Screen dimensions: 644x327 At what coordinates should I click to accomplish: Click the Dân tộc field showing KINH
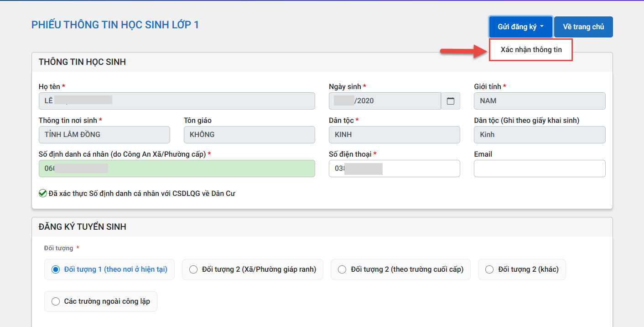[395, 135]
